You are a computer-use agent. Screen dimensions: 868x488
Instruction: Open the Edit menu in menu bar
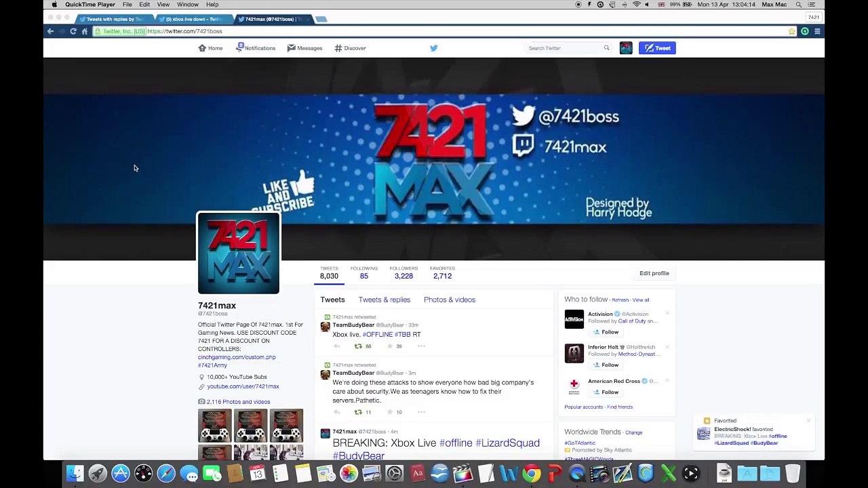pos(144,5)
